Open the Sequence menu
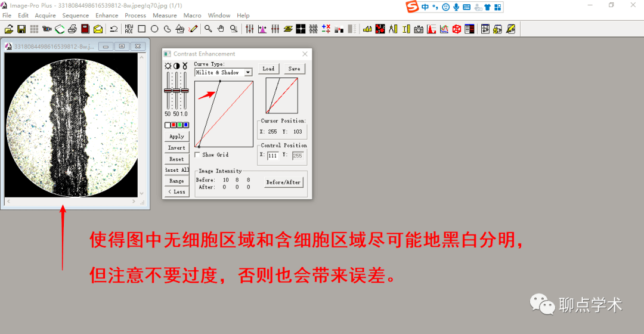644x334 pixels. click(76, 15)
